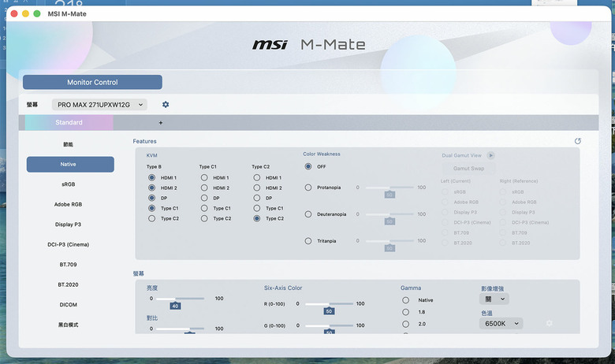Click the Deuteranopia intensity slider
615x364 pixels.
389,214
